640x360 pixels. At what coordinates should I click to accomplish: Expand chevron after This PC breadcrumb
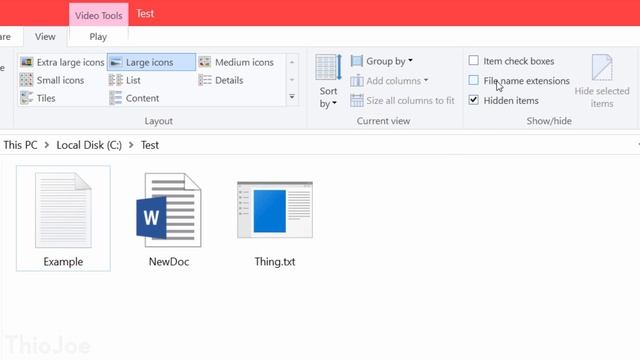47,145
